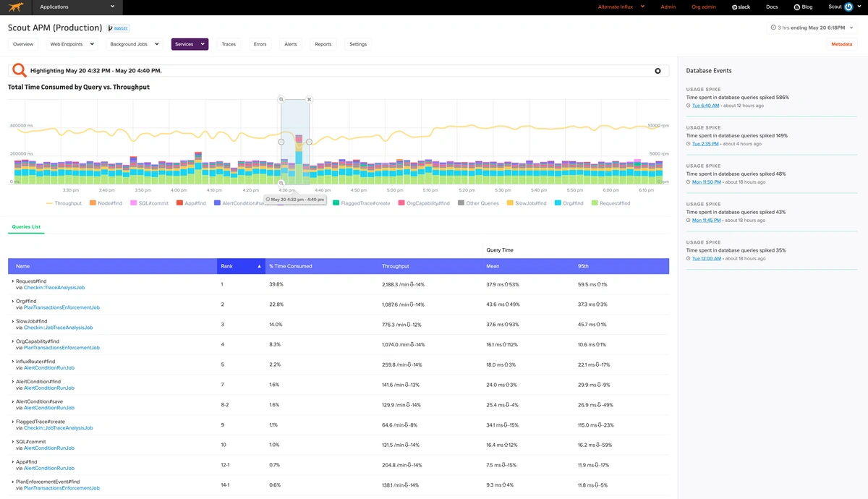This screenshot has height=499, width=868.
Task: Sort by Rank using its arrow indicator
Action: pyautogui.click(x=259, y=266)
